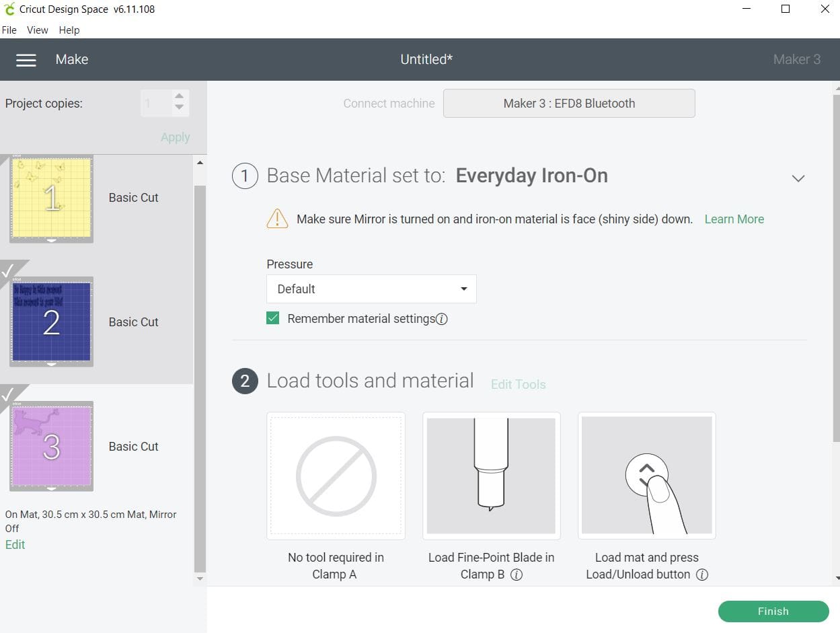Open the View menu

(38, 30)
